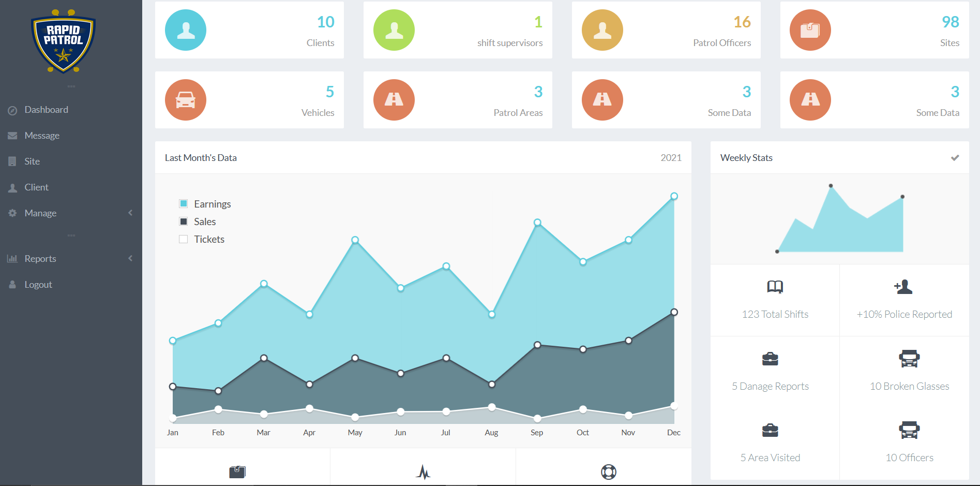Image resolution: width=980 pixels, height=486 pixels.
Task: Click the teal Clients user icon
Action: tap(186, 30)
